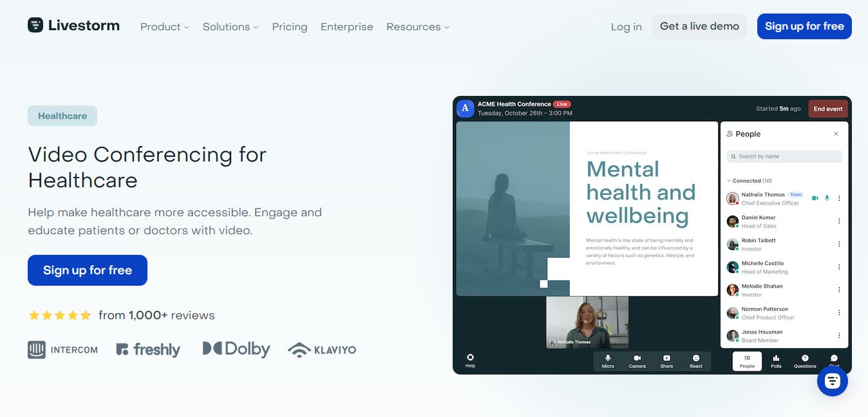Toggle Nathalie Thomas camera icon
The height and width of the screenshot is (417, 868).
[815, 198]
